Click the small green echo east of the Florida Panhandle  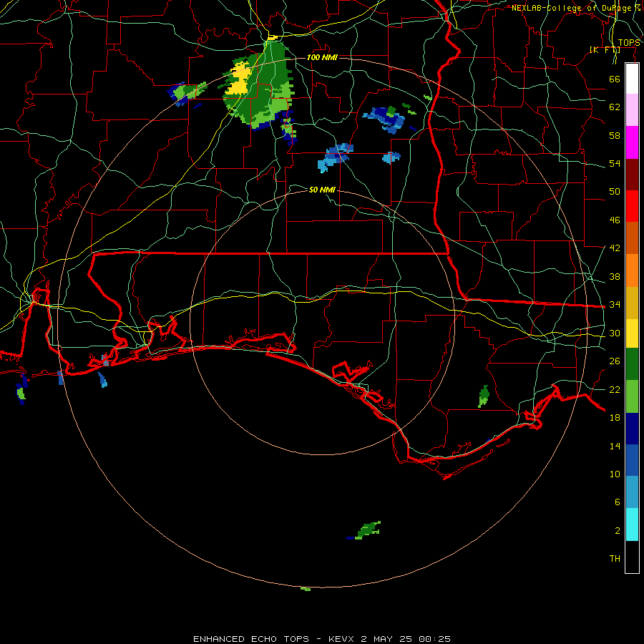[484, 396]
